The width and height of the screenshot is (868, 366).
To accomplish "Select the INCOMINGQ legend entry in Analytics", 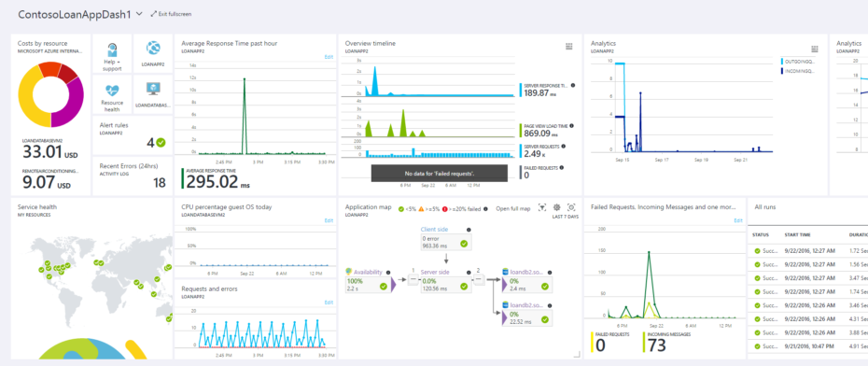I will (x=799, y=71).
